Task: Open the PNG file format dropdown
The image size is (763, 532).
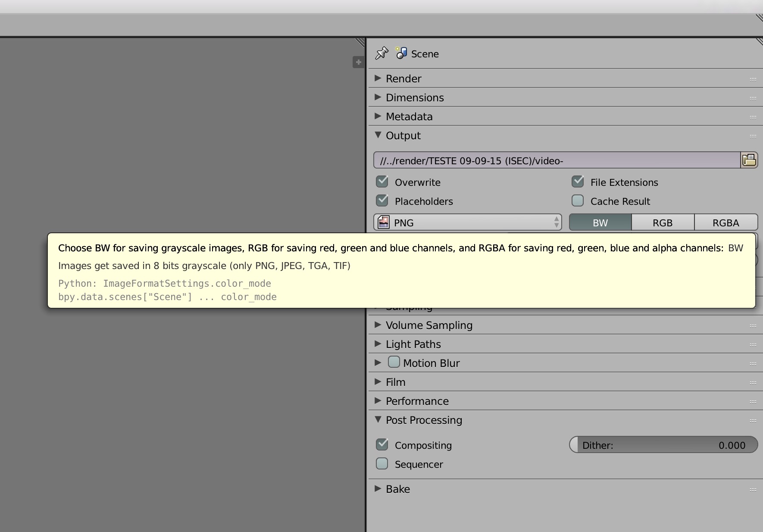Action: pos(468,222)
